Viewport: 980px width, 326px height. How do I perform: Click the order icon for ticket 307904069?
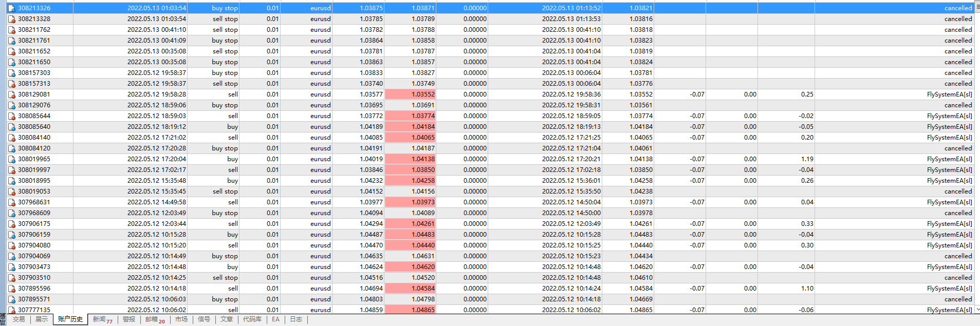11,256
